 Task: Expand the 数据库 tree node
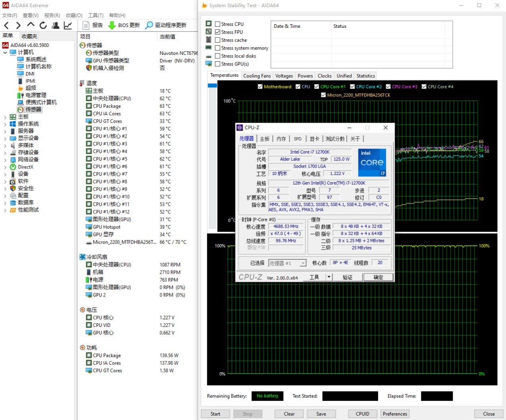(x=5, y=203)
